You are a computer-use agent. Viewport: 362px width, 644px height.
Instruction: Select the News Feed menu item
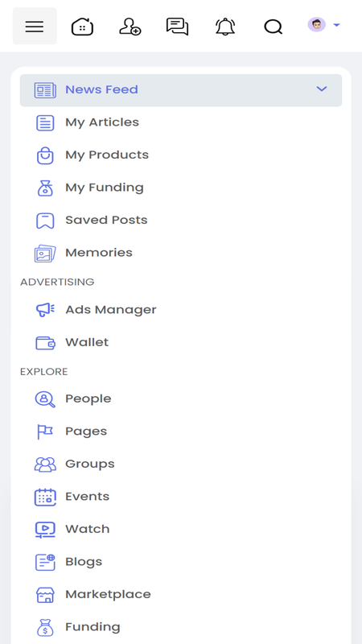[181, 90]
